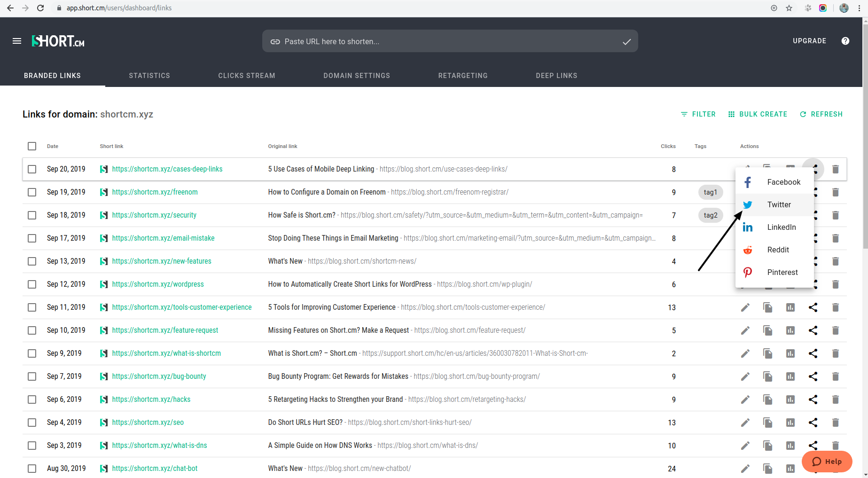Toggle the select-all checkbox in table header

[32, 146]
